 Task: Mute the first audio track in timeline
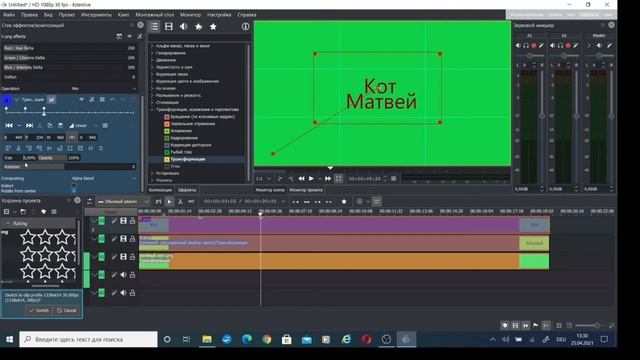coord(123,275)
